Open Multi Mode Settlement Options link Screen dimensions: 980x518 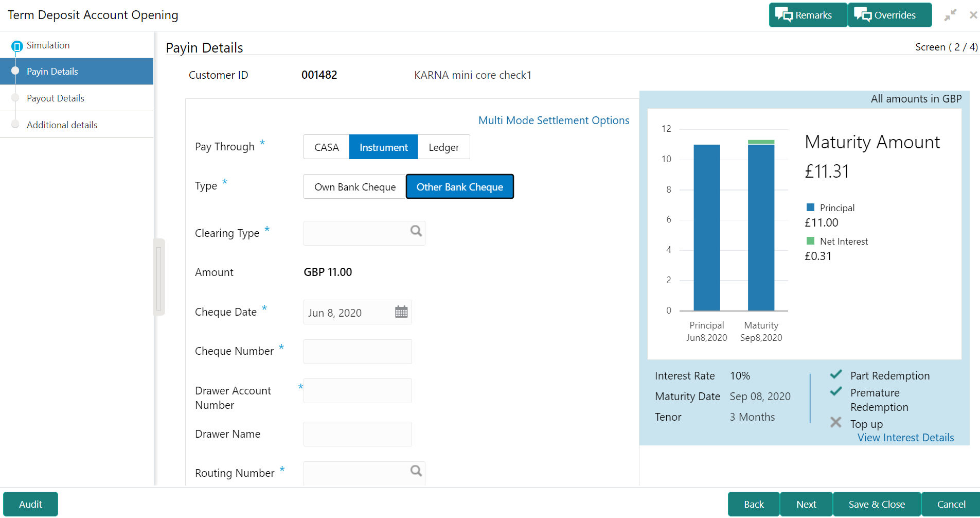point(554,120)
